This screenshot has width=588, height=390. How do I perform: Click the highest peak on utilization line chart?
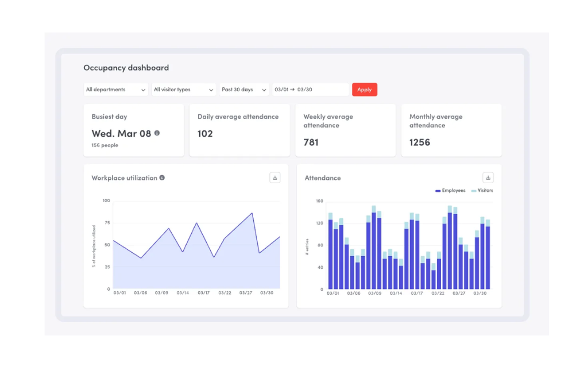(x=252, y=213)
